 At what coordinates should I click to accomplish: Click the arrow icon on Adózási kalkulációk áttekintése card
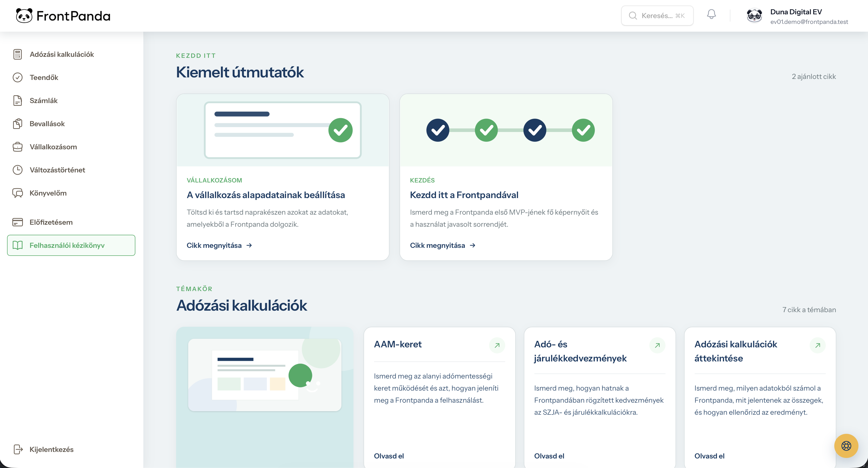[817, 345]
